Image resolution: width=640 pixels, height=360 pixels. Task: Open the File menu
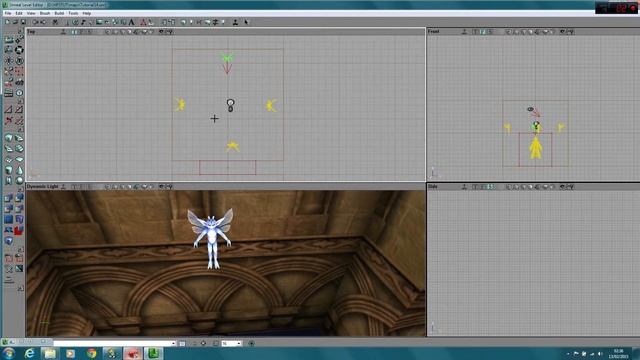pos(8,13)
